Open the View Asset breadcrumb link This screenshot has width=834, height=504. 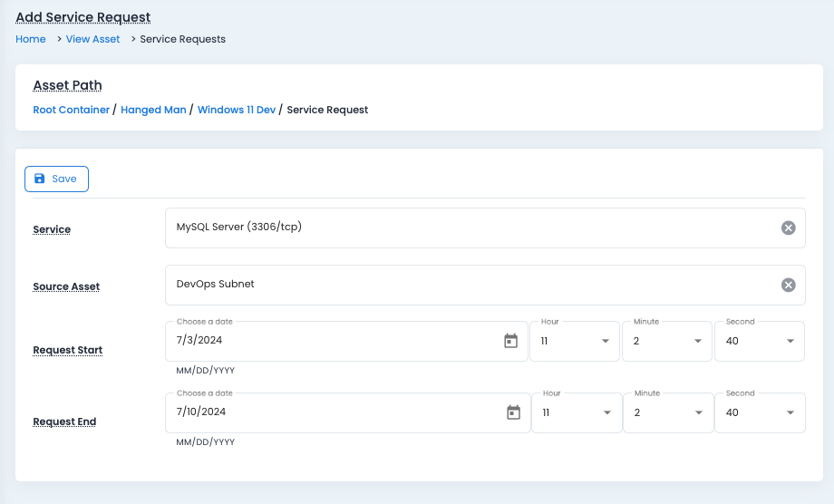[x=92, y=39]
